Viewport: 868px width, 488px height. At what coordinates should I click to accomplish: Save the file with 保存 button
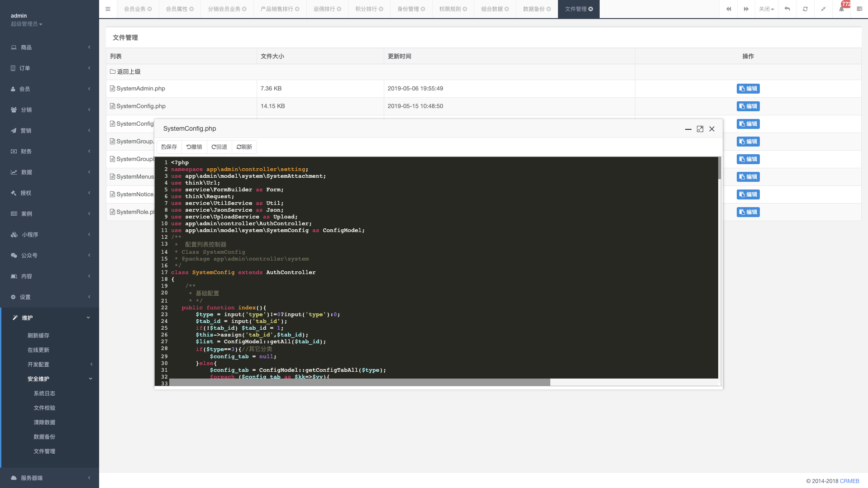click(x=169, y=147)
